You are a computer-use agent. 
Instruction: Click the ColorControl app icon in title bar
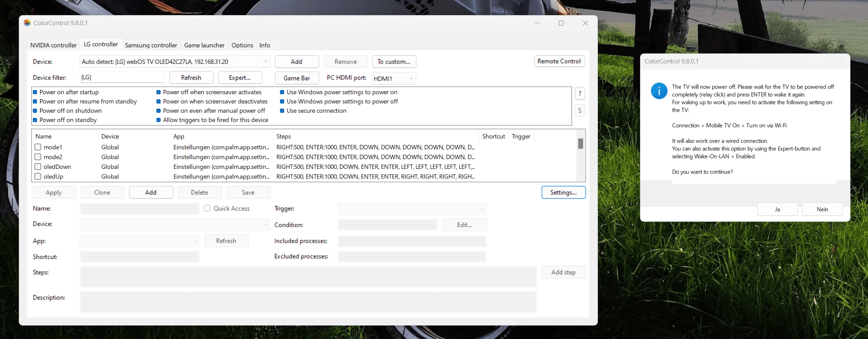[27, 23]
